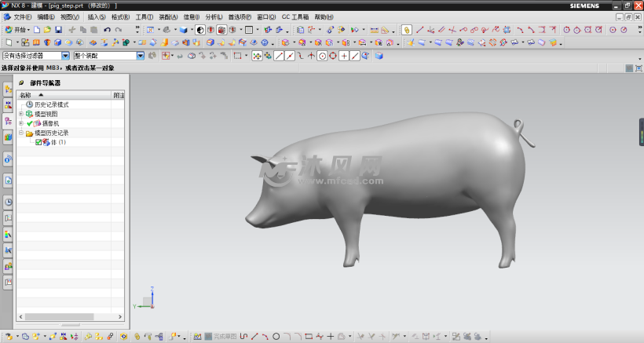
Task: Open the History clock tab in the sidebar
Action: 9,202
